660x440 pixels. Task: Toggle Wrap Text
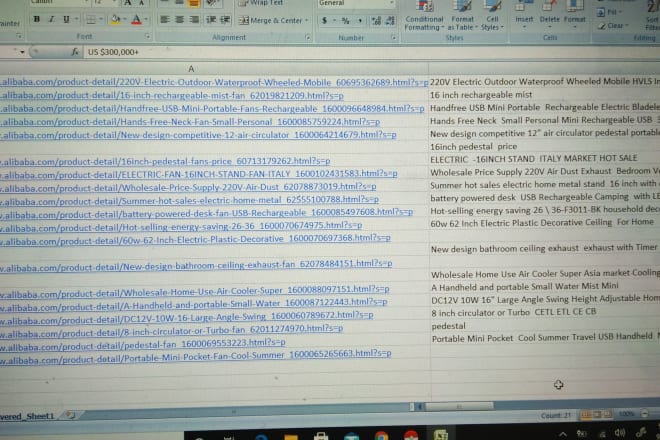261,3
